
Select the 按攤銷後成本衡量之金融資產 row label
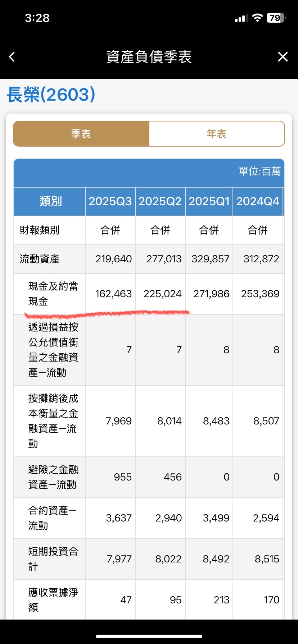point(53,421)
